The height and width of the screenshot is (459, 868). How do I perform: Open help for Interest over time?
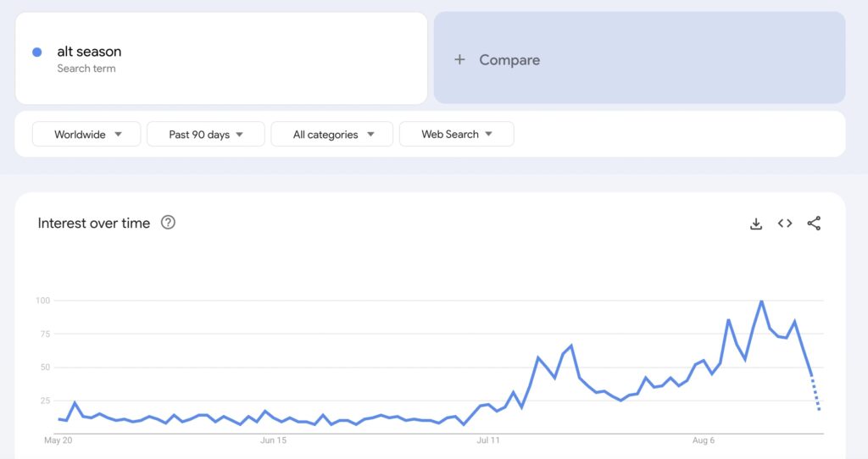(x=168, y=223)
